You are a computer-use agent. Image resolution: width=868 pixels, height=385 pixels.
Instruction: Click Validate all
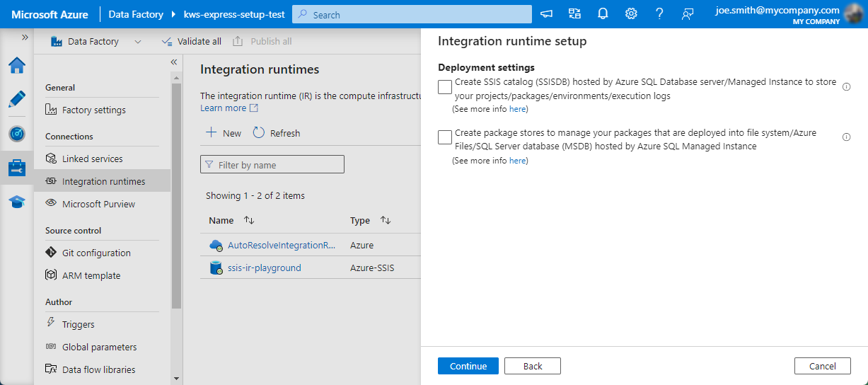(192, 42)
